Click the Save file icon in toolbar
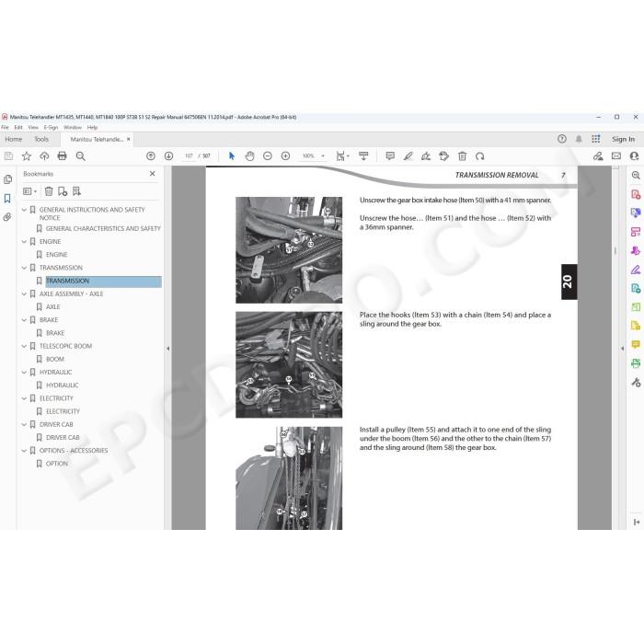The height and width of the screenshot is (644, 644). click(x=8, y=156)
